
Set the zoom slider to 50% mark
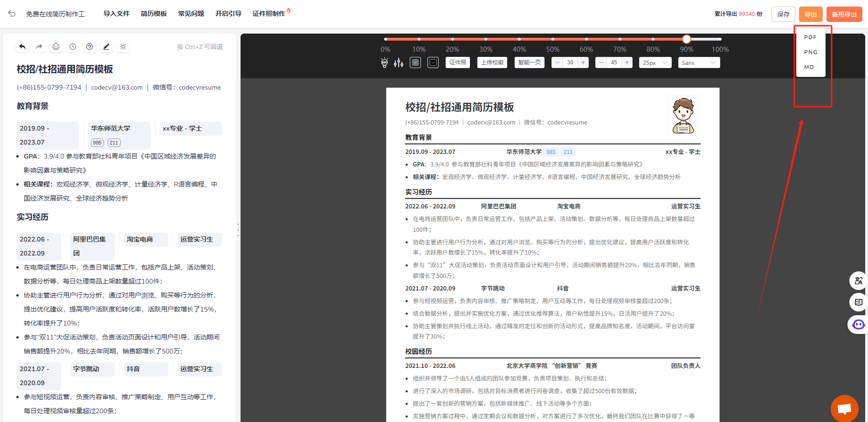tap(553, 39)
